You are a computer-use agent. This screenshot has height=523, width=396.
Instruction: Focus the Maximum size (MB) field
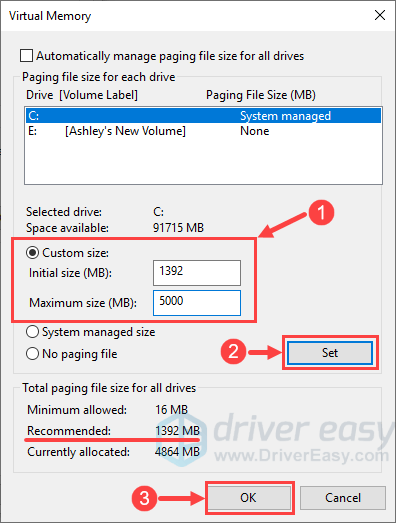(x=197, y=303)
